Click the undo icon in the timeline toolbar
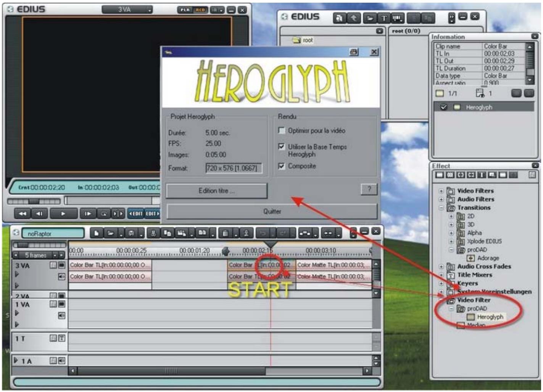Screen dimensions: 543x392 [263, 233]
